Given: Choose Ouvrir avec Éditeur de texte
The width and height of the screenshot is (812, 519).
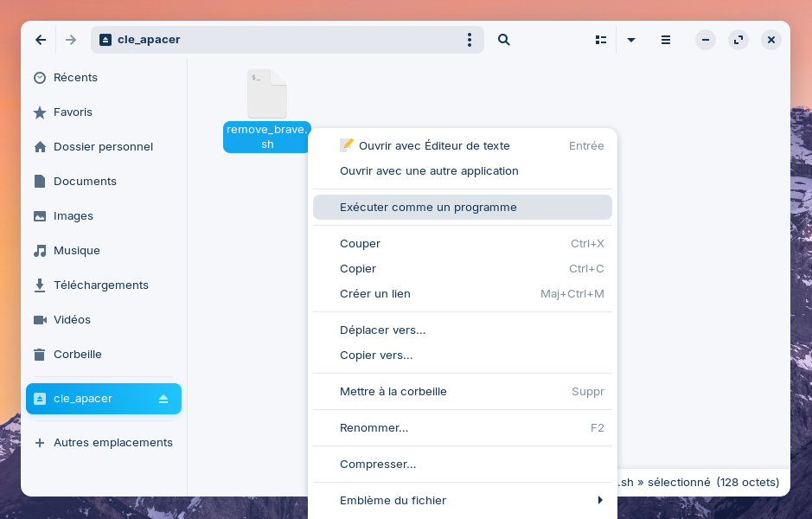Looking at the screenshot, I should [463, 146].
